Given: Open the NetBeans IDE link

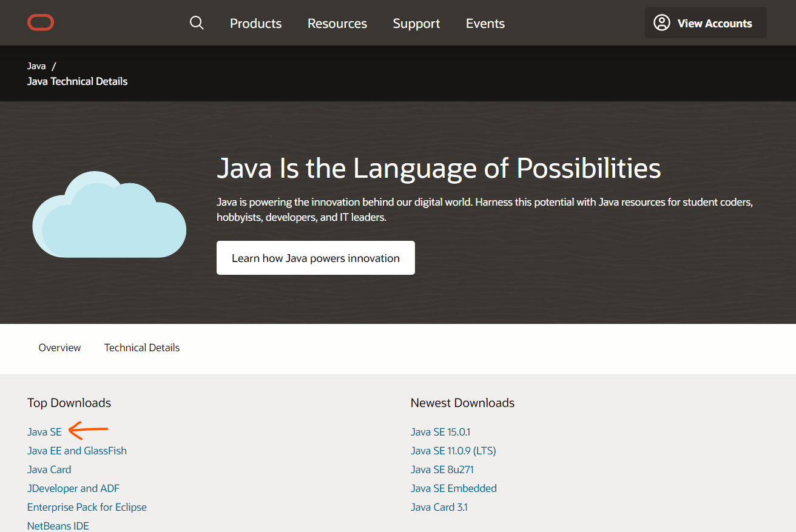Looking at the screenshot, I should tap(58, 526).
